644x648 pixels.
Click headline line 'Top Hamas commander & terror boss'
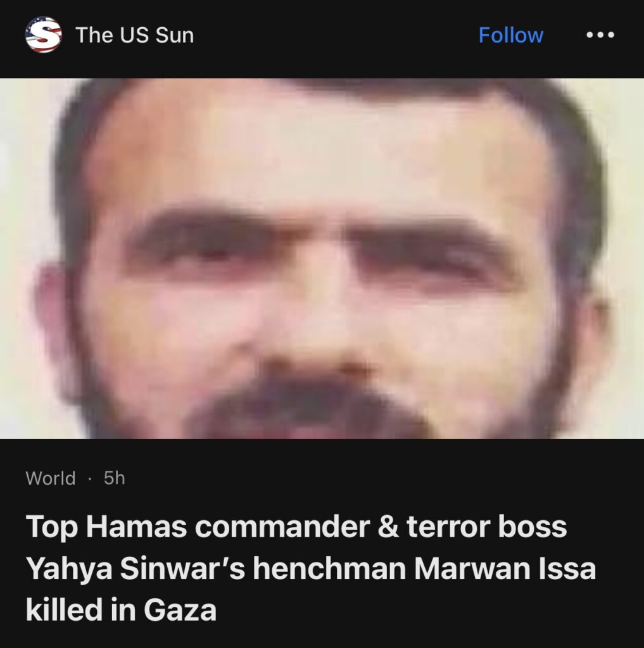(x=296, y=526)
